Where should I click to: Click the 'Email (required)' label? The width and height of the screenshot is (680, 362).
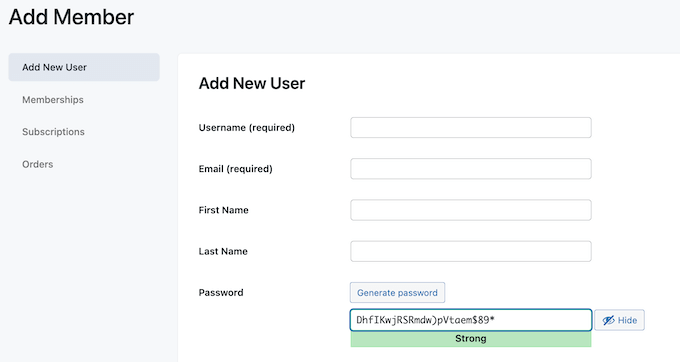pyautogui.click(x=235, y=169)
